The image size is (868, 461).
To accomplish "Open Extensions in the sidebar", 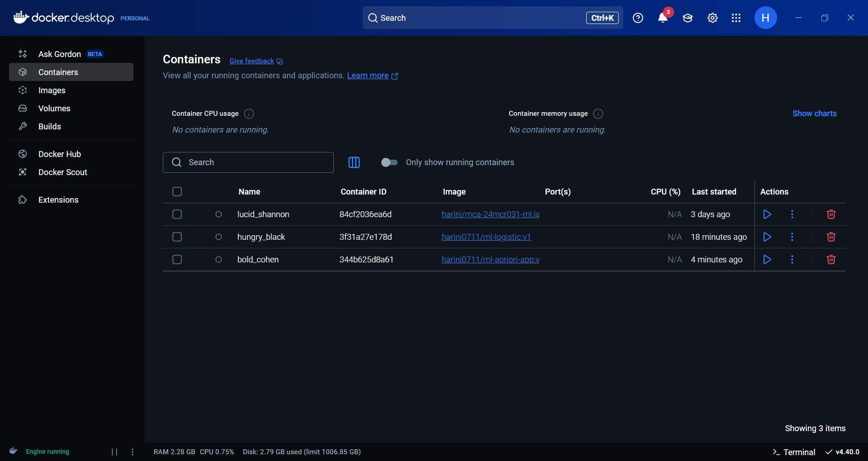I will (71, 200).
